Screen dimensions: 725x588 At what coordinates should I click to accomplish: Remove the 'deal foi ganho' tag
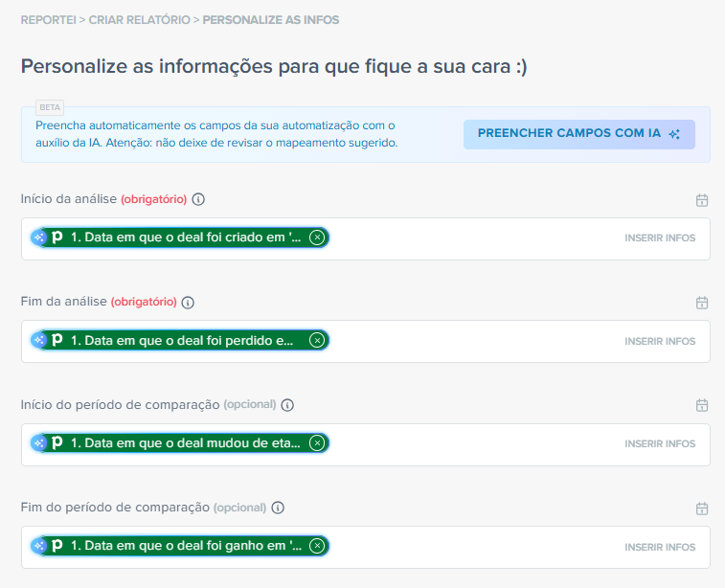(x=317, y=546)
